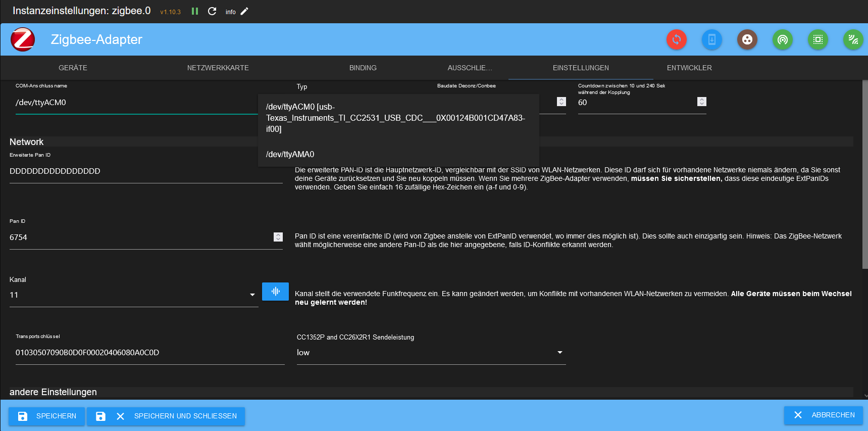Image resolution: width=868 pixels, height=431 pixels.
Task: Restart the instance with reload icon
Action: point(212,11)
